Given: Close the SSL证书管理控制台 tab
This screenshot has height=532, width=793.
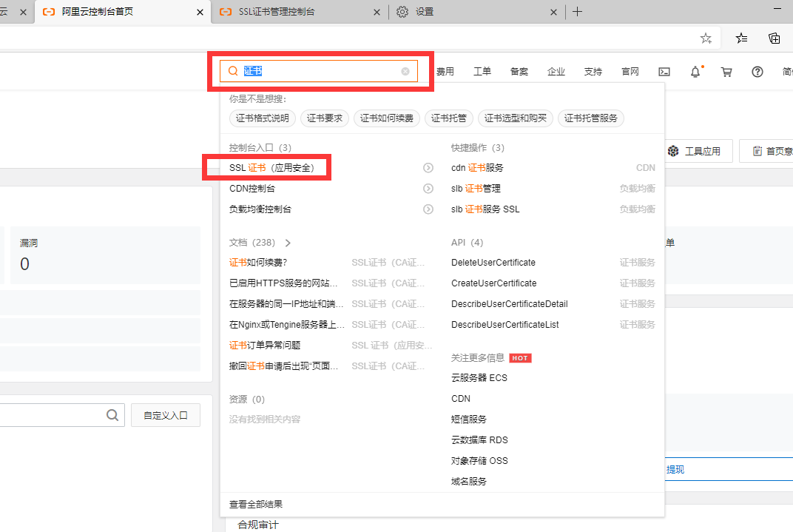Looking at the screenshot, I should (377, 12).
